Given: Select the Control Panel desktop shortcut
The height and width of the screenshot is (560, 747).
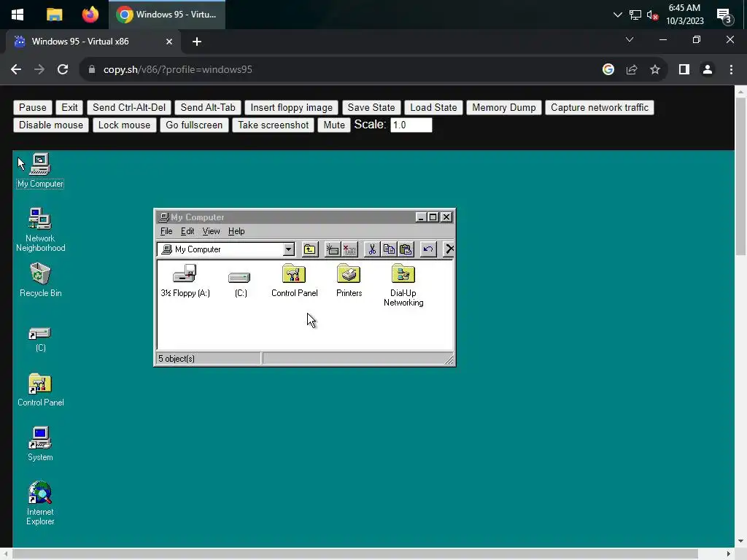Looking at the screenshot, I should (x=40, y=389).
